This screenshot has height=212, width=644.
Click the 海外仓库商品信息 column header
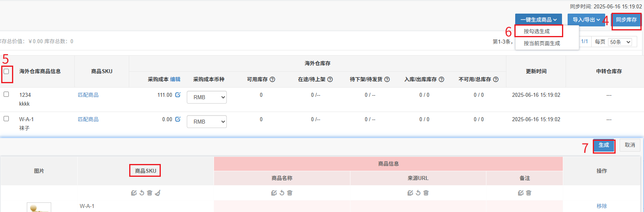(x=40, y=71)
